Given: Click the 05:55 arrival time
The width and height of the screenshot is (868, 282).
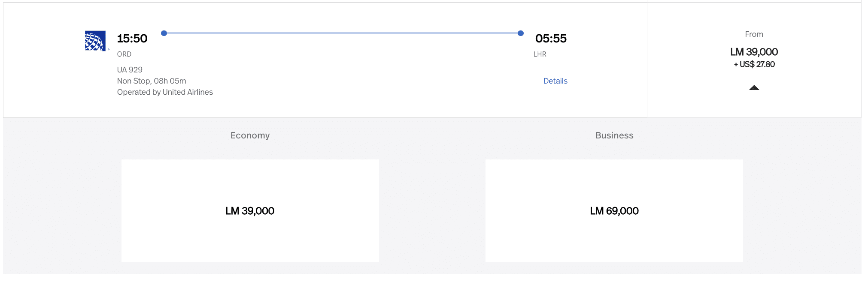Looking at the screenshot, I should click(x=551, y=39).
